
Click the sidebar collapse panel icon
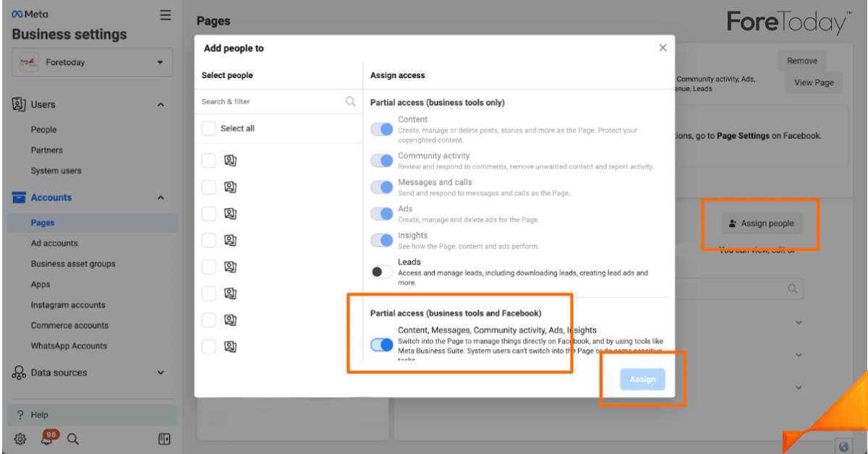click(164, 439)
